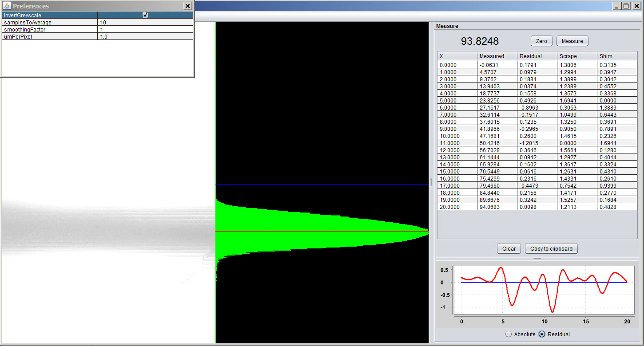The image size is (644, 346).
Task: Click the vertical split pane divider handle
Action: pos(431,182)
